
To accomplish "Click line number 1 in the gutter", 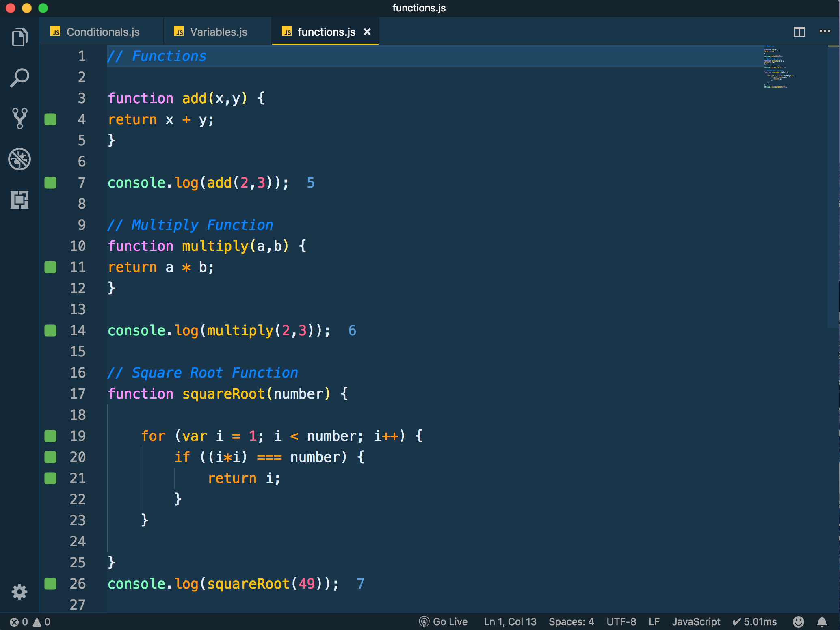I will 82,56.
